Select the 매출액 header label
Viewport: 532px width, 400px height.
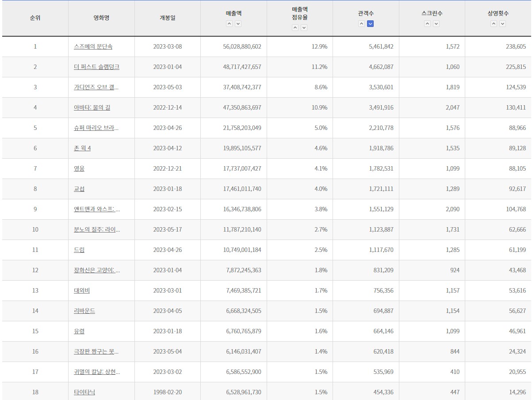[233, 13]
